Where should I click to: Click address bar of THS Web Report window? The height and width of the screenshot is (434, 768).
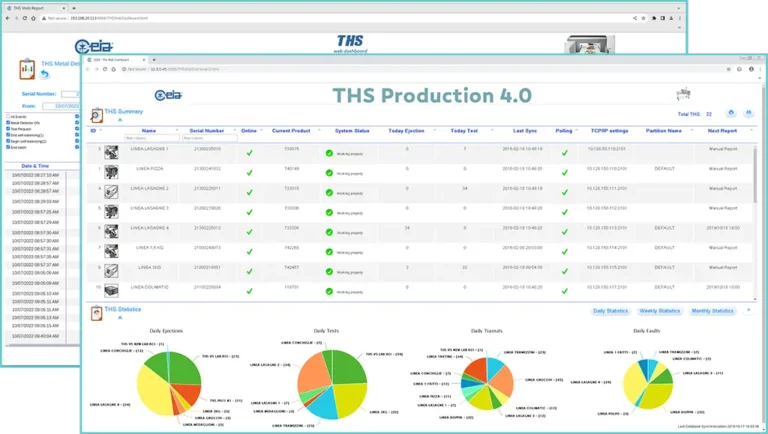click(336, 18)
